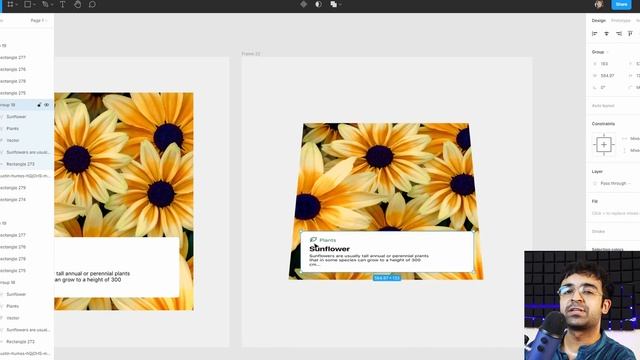The height and width of the screenshot is (360, 640).
Task: Click the Sunflower heading on the canvas card
Action: 329,249
